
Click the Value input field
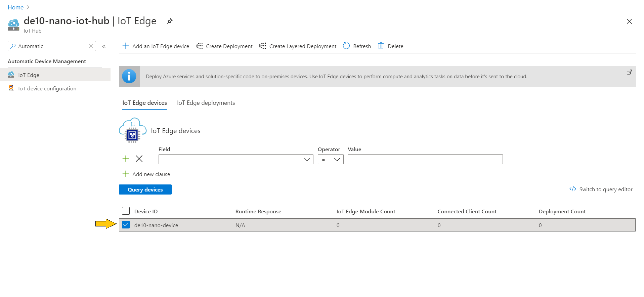pos(425,159)
